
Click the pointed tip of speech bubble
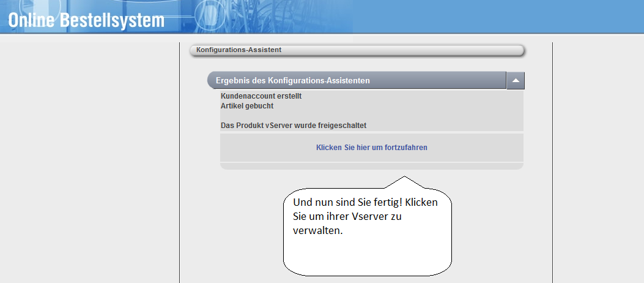[x=404, y=178]
